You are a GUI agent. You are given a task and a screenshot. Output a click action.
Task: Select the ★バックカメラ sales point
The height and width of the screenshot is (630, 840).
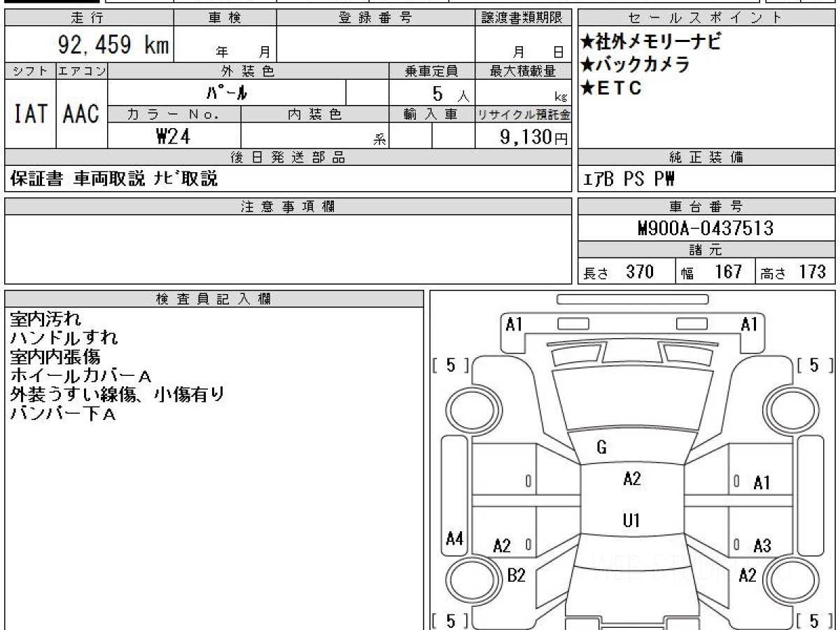[636, 65]
